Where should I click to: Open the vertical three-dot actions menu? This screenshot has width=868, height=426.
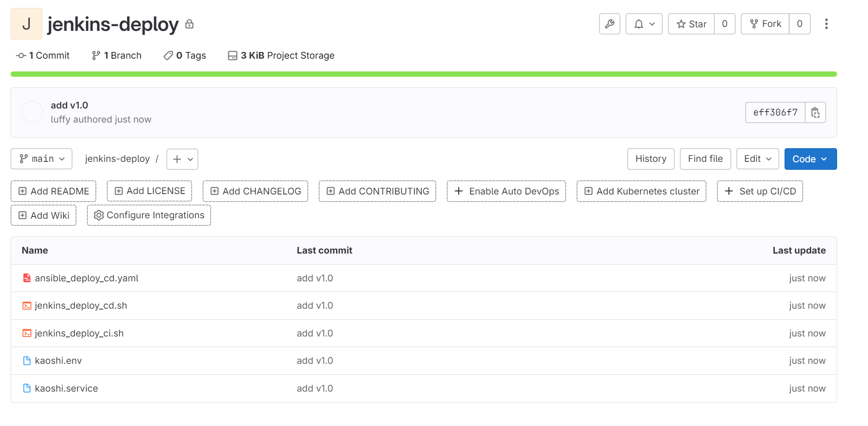(x=826, y=24)
